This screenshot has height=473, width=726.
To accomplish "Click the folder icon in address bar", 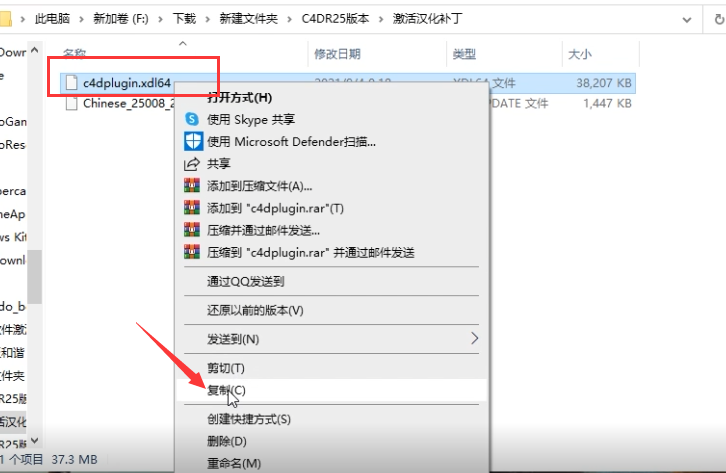I will [5, 19].
